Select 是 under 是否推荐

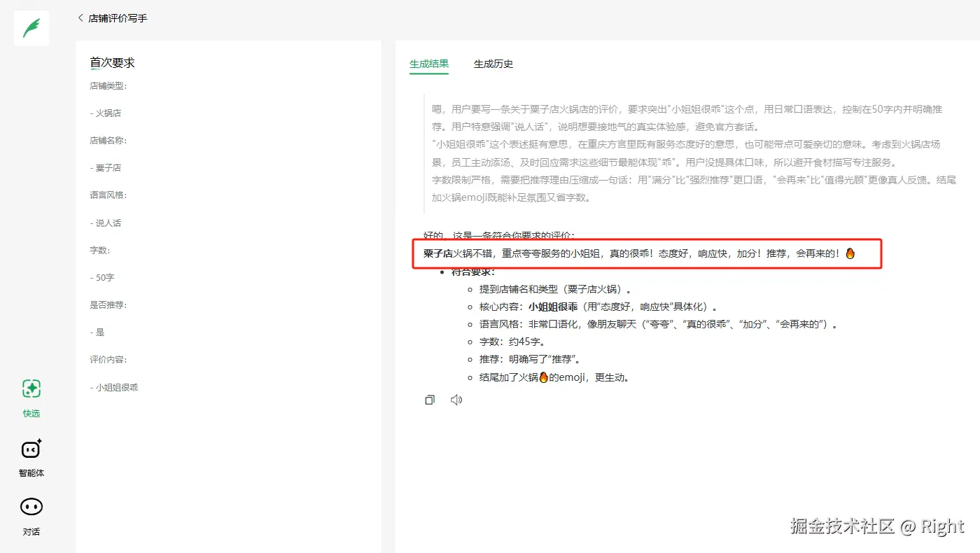pos(97,332)
